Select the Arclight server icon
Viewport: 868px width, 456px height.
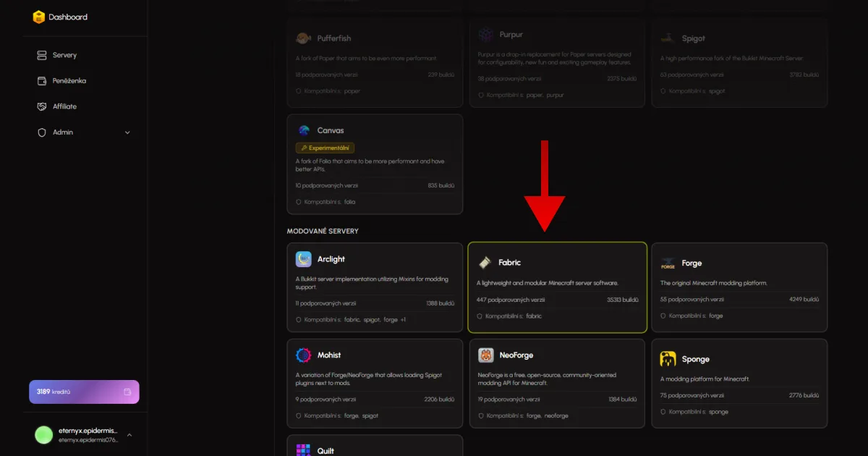[x=304, y=259]
